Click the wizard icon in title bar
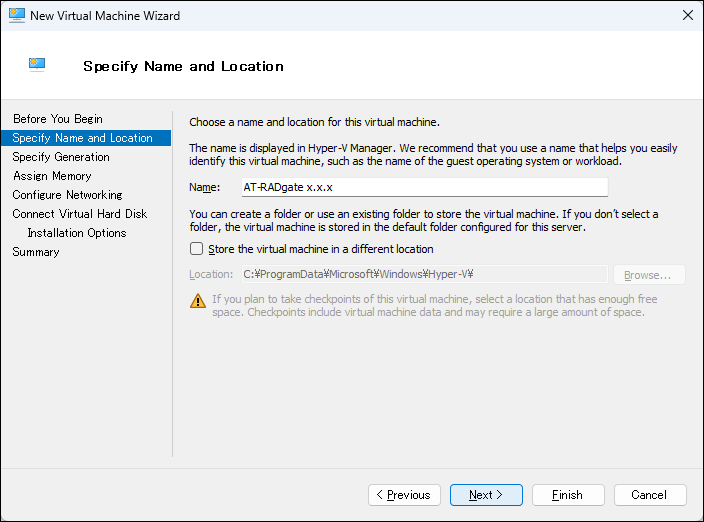Image resolution: width=704 pixels, height=522 pixels. (15, 15)
